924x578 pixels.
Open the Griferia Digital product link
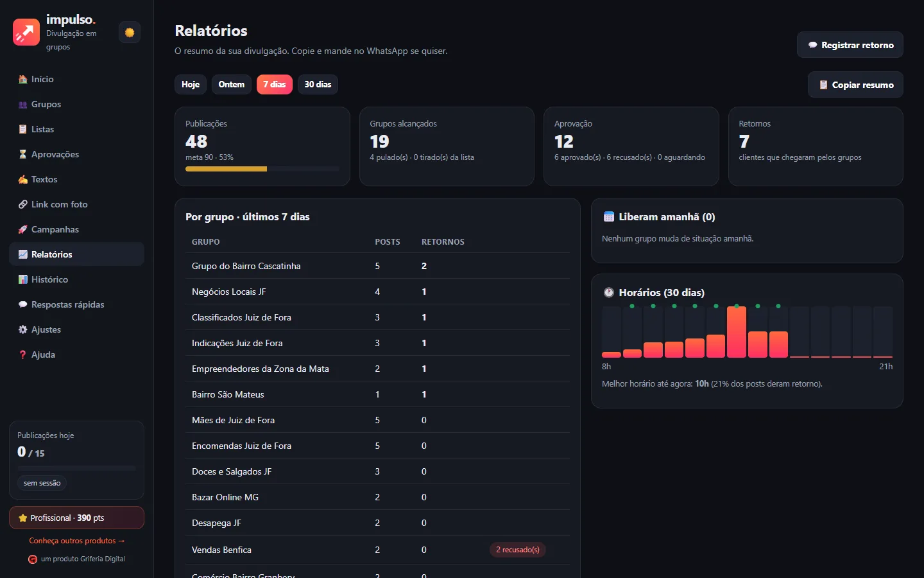pos(77,559)
